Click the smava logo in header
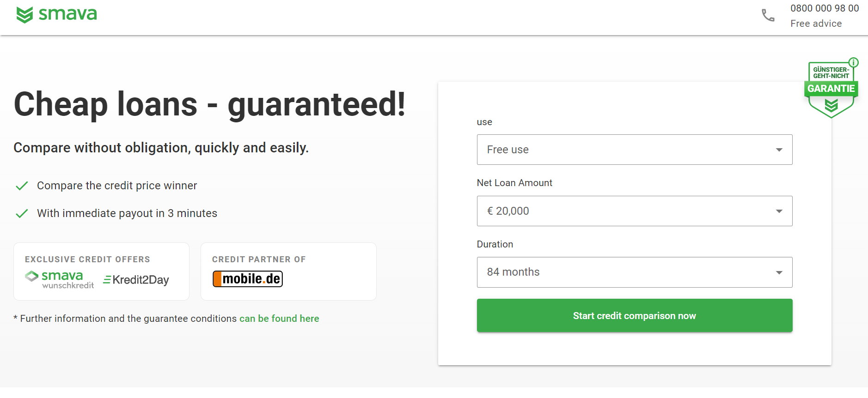868x398 pixels. click(x=56, y=15)
